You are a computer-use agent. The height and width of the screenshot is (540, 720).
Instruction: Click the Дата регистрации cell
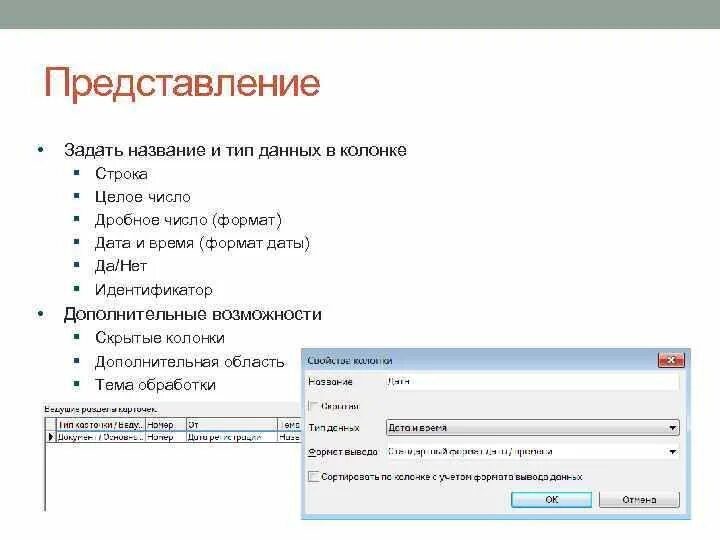[x=232, y=437]
